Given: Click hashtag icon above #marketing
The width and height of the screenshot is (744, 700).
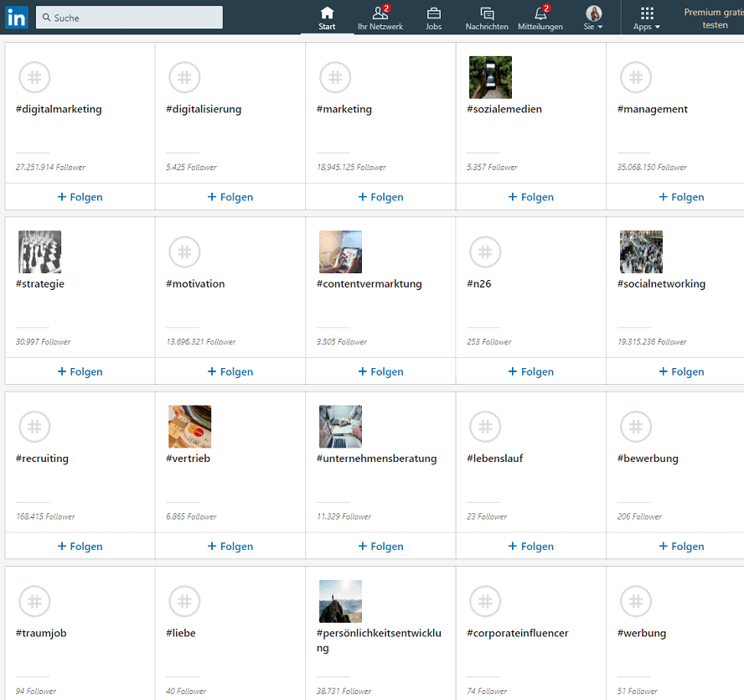Looking at the screenshot, I should point(335,77).
